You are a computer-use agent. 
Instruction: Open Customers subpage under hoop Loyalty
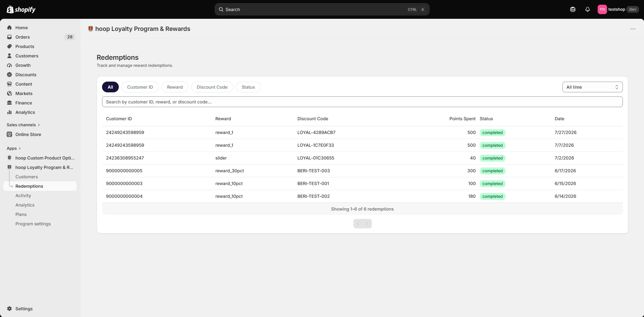pos(27,177)
